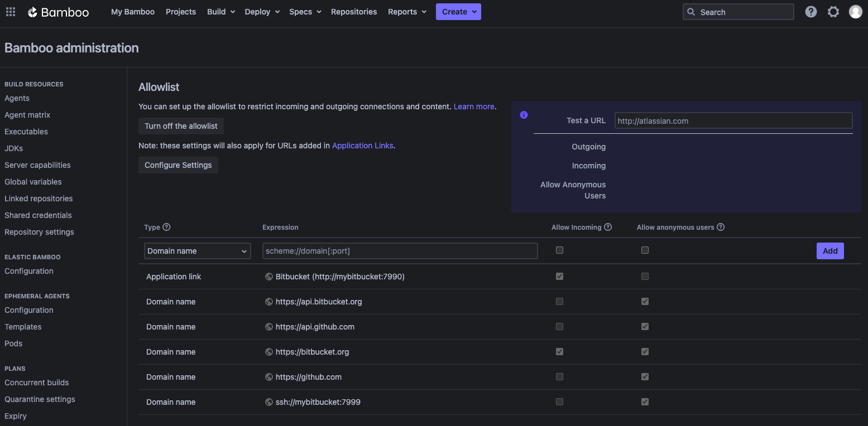Open Templates in the sidebar
The image size is (868, 426).
coord(23,327)
